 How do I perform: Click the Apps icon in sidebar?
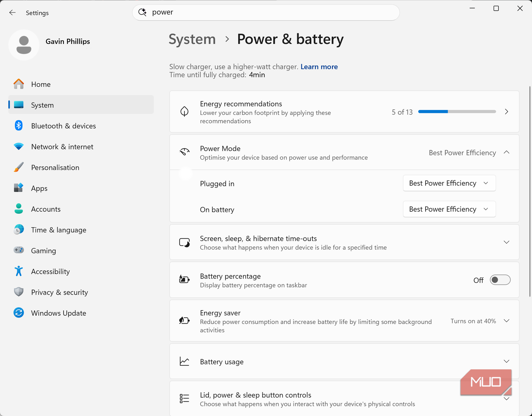19,188
